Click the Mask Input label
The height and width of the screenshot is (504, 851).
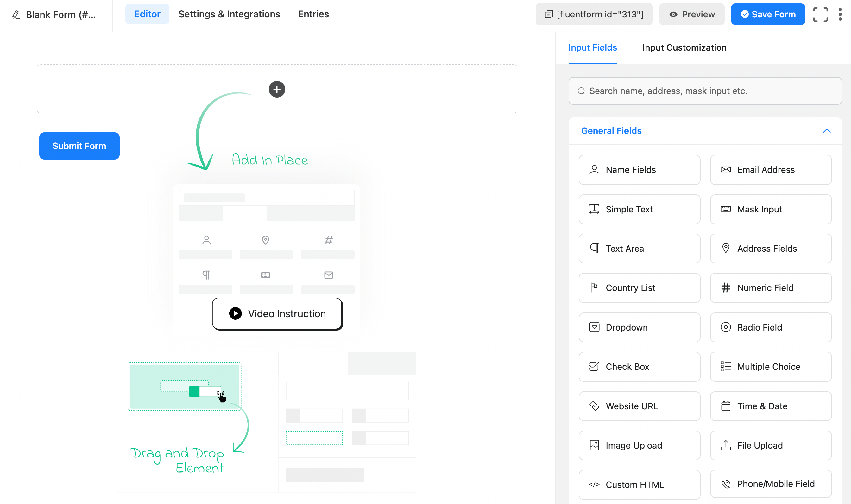(759, 209)
